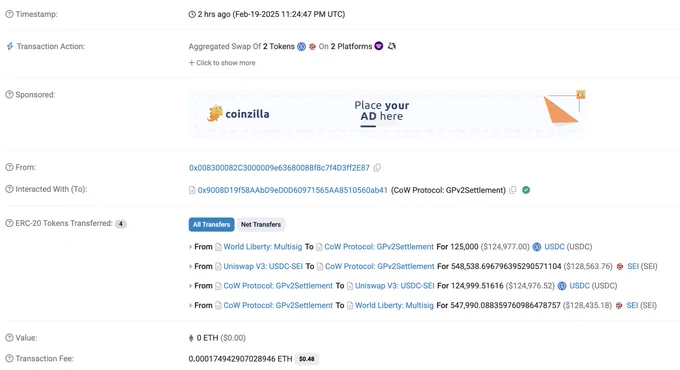
Task: Open CoW Protocol: GPv2Settlement recipient in first row
Action: 379,247
